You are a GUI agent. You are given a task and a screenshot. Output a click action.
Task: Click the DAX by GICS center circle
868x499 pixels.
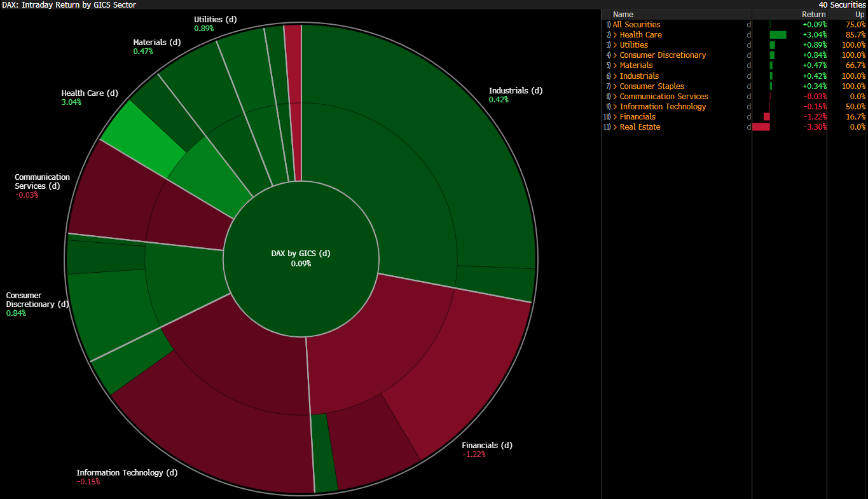pyautogui.click(x=301, y=258)
